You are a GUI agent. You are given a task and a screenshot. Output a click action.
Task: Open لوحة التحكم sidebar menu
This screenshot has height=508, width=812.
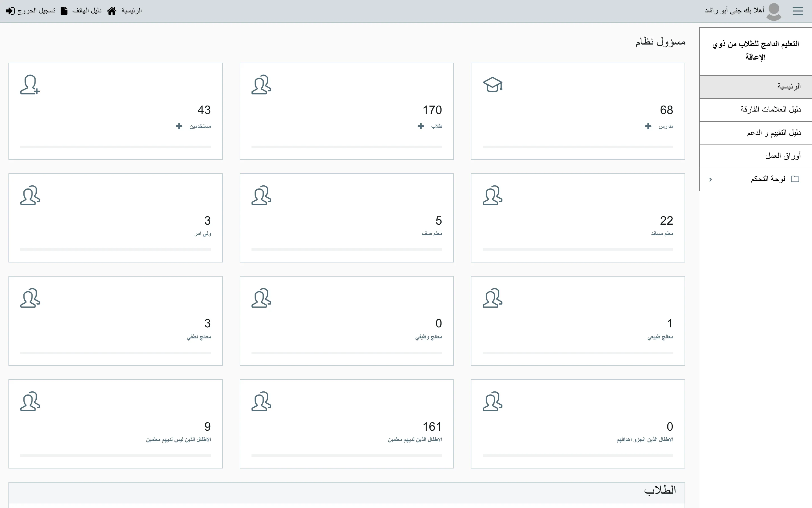click(756, 179)
